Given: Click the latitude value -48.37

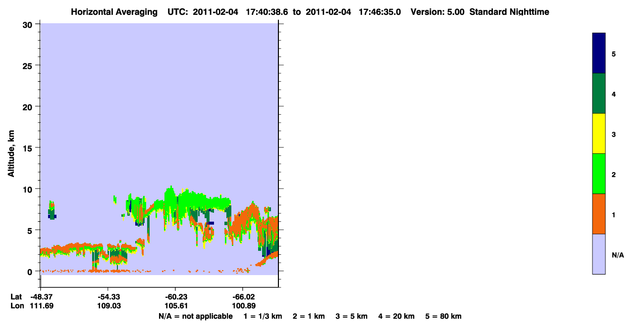Looking at the screenshot, I should [41, 297].
